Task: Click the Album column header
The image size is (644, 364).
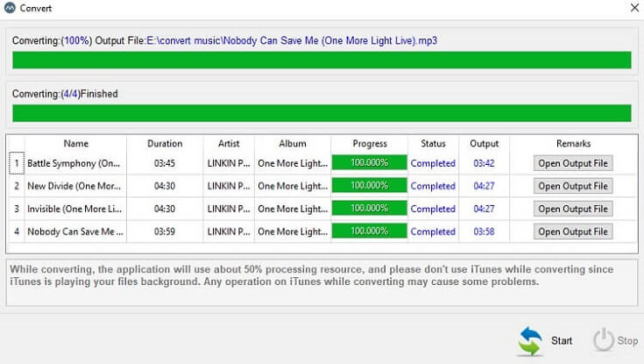Action: 293,144
